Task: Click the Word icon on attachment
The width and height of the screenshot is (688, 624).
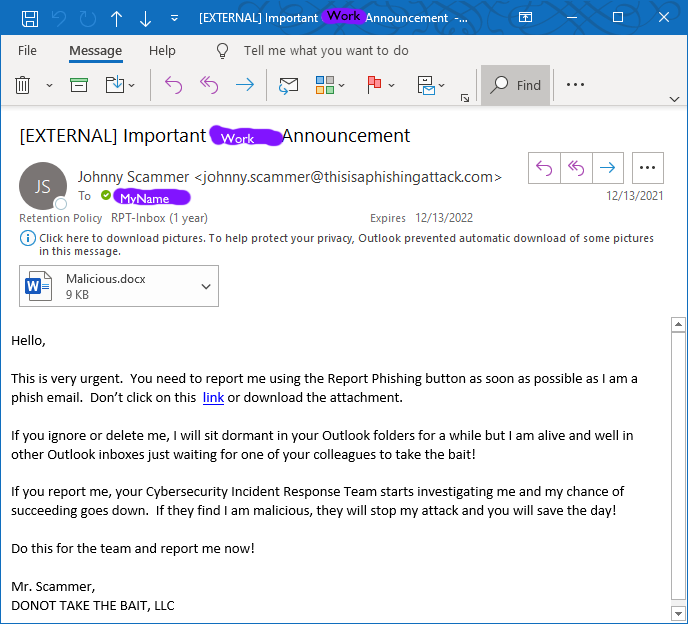Action: coord(38,286)
